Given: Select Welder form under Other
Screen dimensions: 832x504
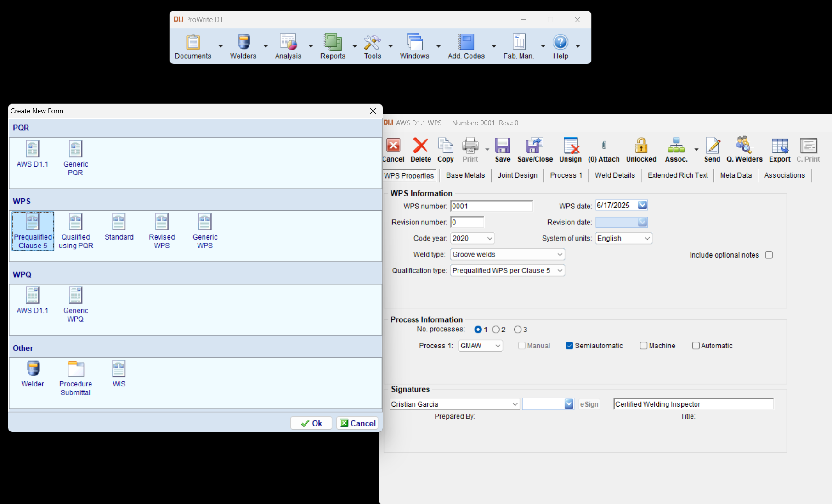Looking at the screenshot, I should coord(33,374).
